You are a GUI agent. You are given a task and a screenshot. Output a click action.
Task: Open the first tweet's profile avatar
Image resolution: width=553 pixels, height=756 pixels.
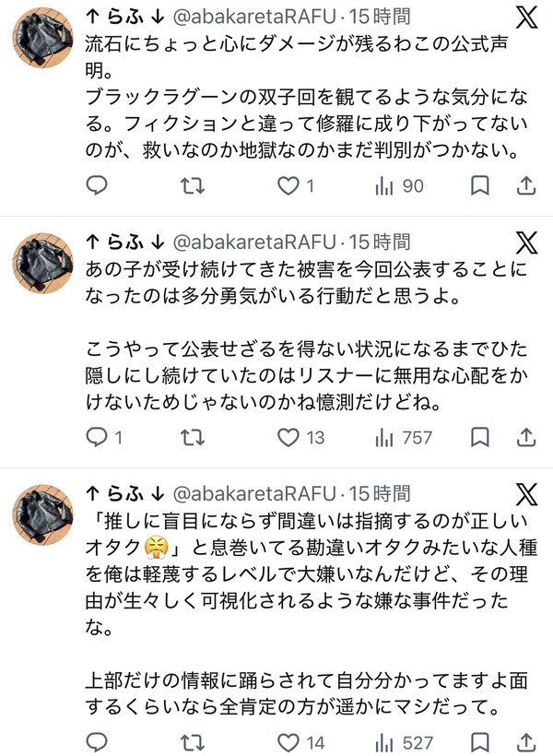42,37
